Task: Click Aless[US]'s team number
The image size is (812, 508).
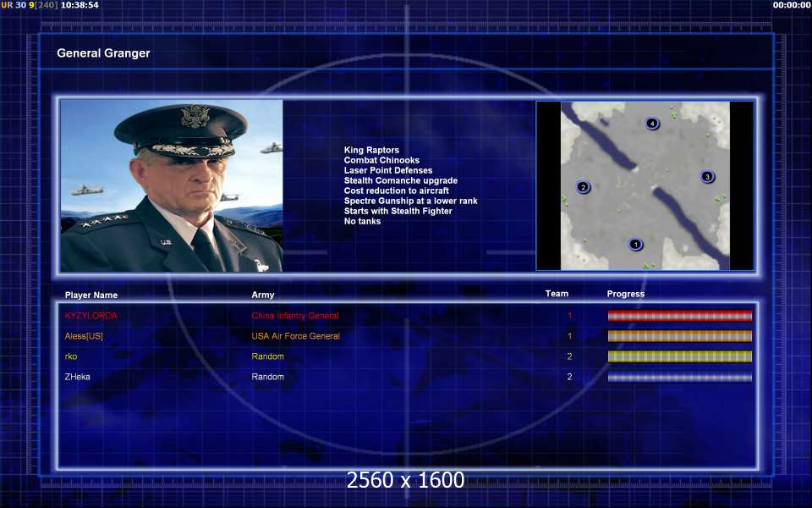Action: [569, 336]
